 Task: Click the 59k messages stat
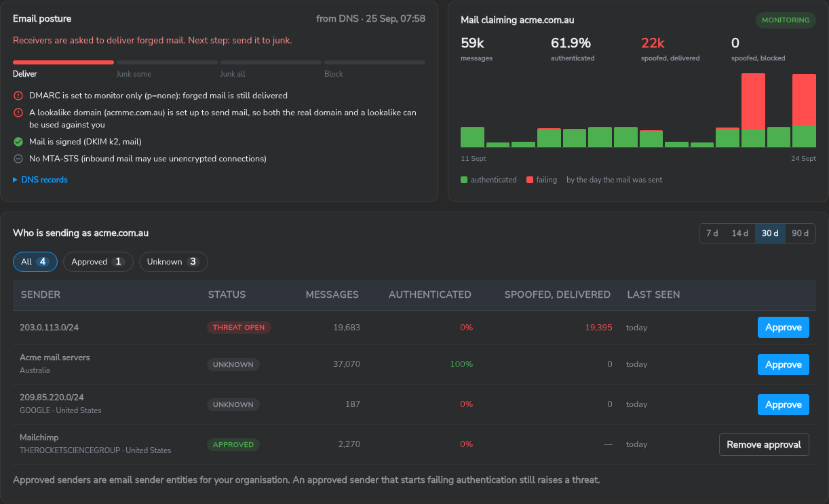pyautogui.click(x=472, y=43)
